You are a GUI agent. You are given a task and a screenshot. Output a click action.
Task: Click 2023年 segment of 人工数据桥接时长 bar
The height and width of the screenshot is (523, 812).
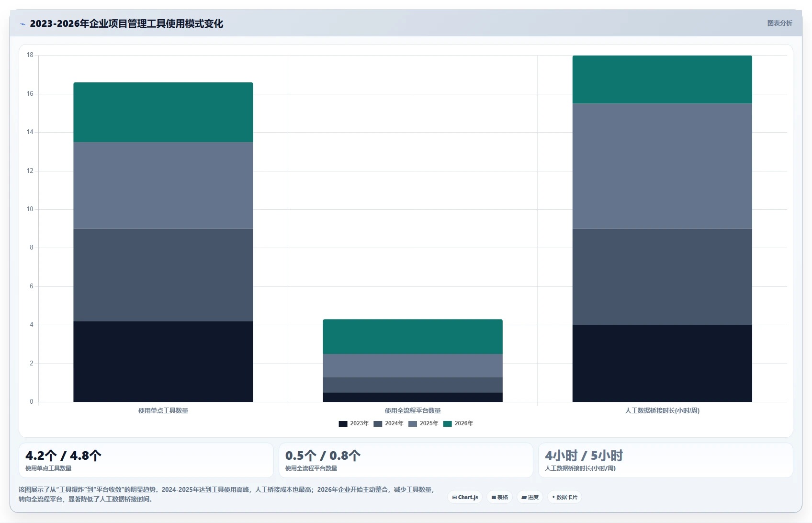tap(662, 364)
